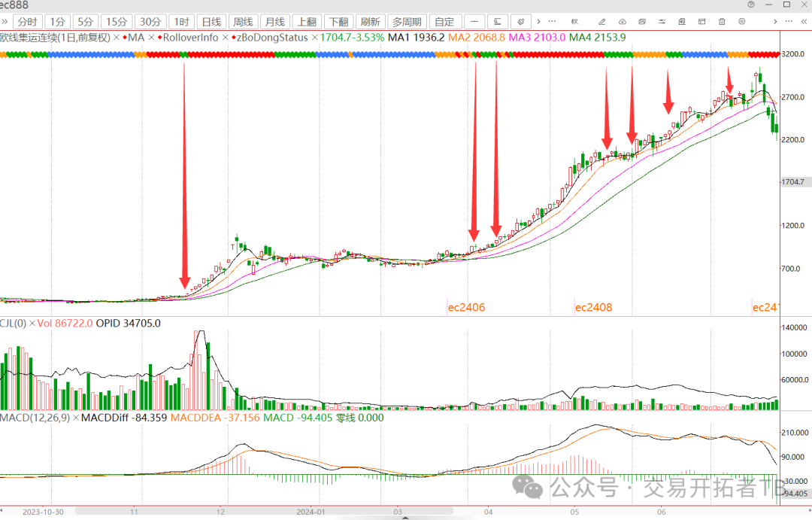Switch to 周线 weekly chart

tap(243, 22)
